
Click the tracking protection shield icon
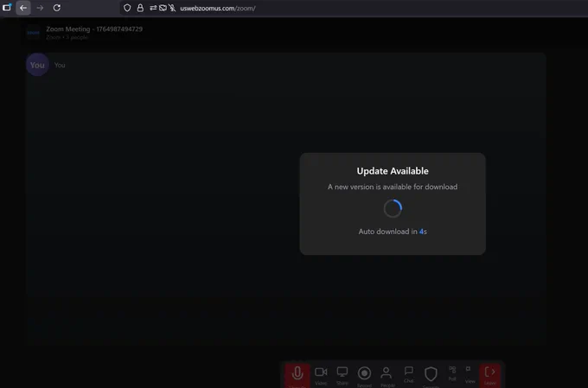(127, 8)
